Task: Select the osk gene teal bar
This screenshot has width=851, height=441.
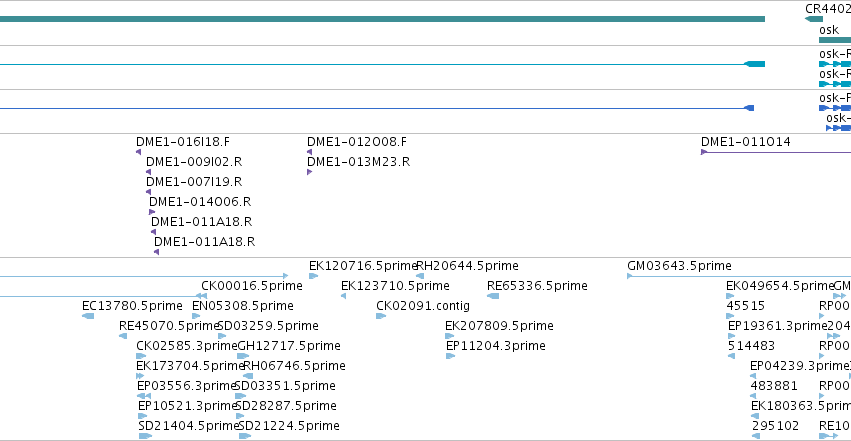Action: click(x=835, y=40)
